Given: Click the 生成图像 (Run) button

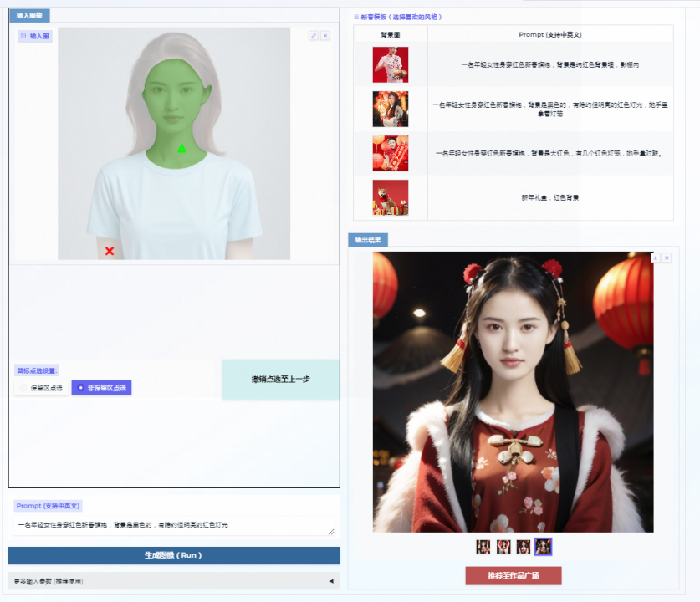Looking at the screenshot, I should (174, 555).
